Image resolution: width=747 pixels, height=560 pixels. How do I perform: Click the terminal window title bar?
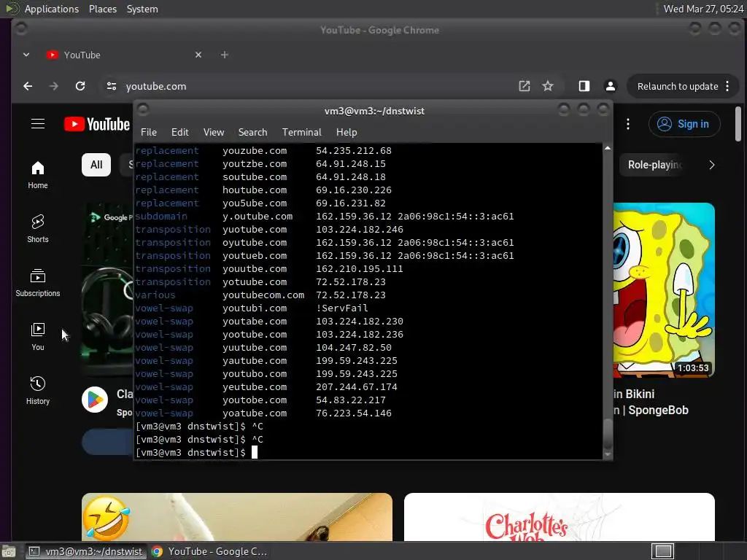(373, 111)
